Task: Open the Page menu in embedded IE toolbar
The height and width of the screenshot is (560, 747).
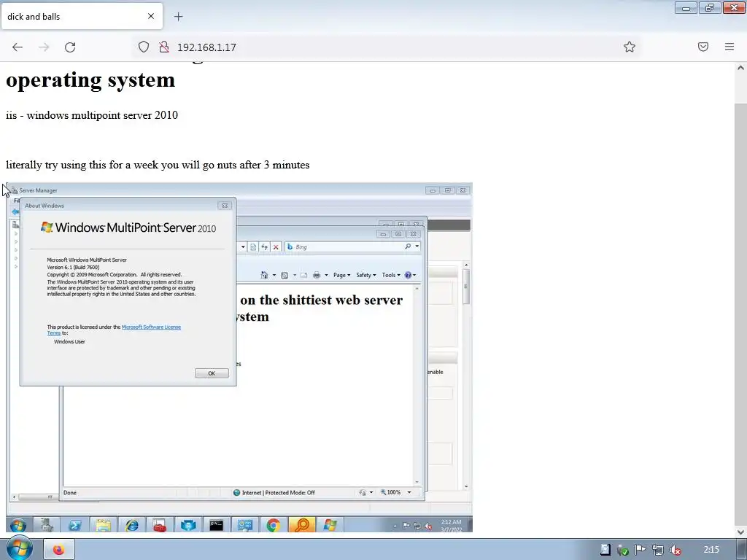Action: (341, 275)
